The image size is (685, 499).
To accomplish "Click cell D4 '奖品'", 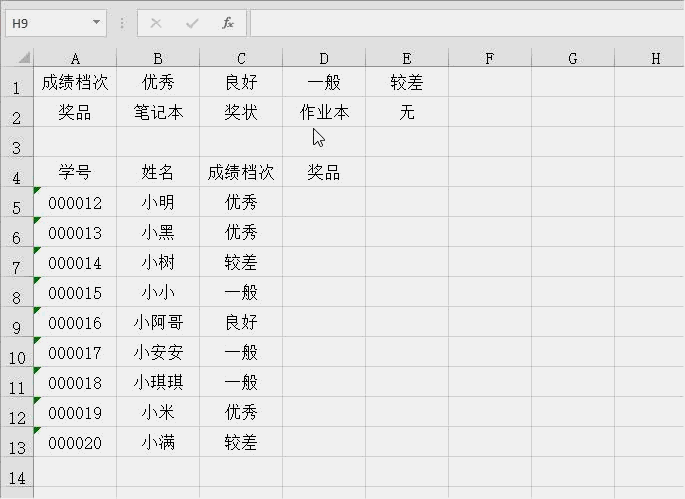I will [324, 173].
